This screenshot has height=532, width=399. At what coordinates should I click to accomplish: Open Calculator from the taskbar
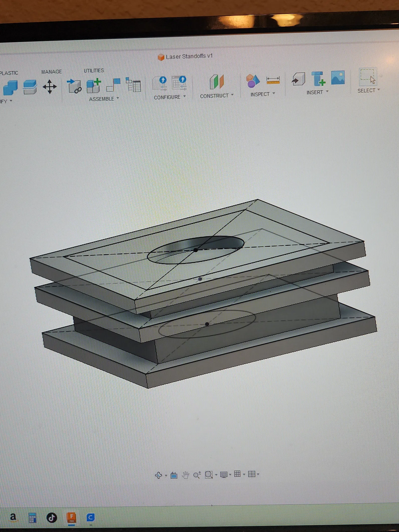[32, 518]
